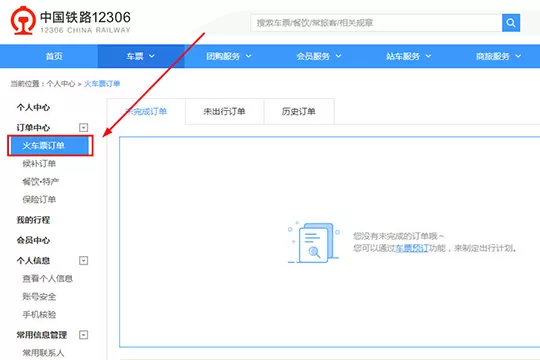Open 保险订单 in the sidebar
The height and width of the screenshot is (360, 540).
[39, 199]
